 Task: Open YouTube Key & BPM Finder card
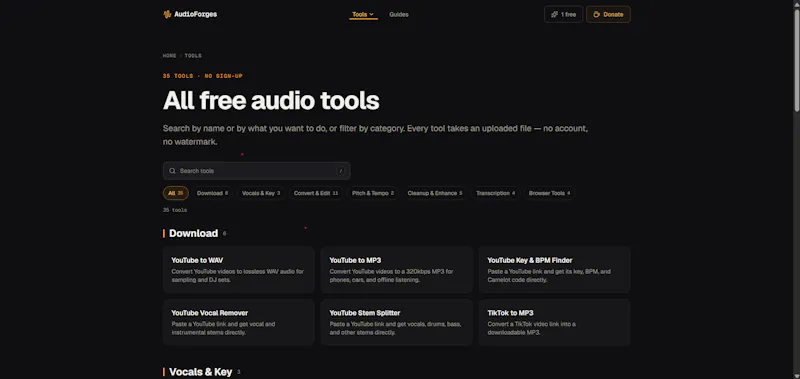(555, 270)
